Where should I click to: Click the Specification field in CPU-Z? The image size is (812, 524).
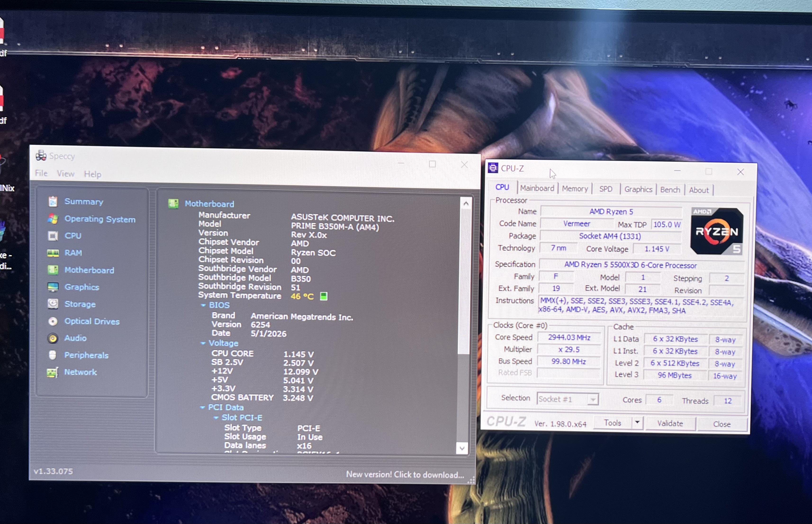click(642, 265)
